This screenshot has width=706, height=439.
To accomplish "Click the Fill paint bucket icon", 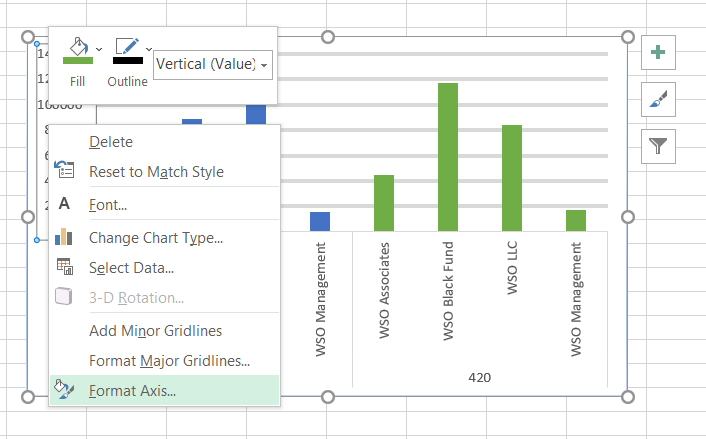I will click(76, 47).
